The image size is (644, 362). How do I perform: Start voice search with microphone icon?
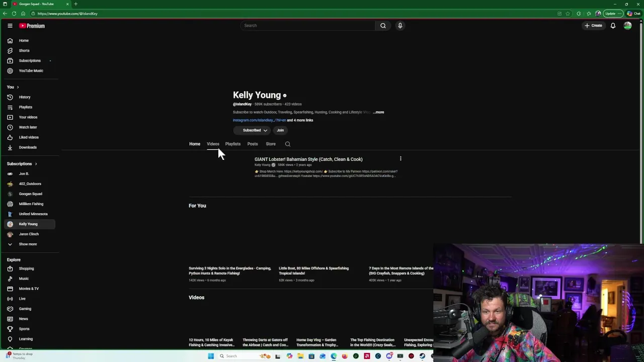400,26
